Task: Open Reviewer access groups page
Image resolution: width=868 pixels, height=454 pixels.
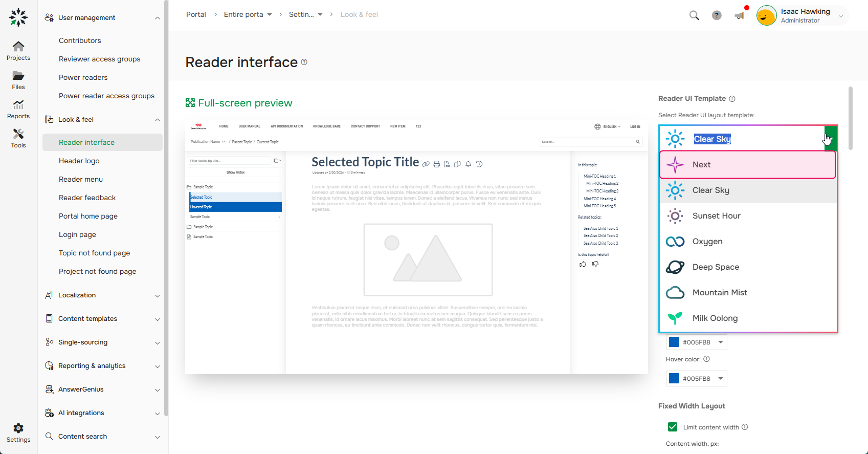Action: pyautogui.click(x=100, y=59)
